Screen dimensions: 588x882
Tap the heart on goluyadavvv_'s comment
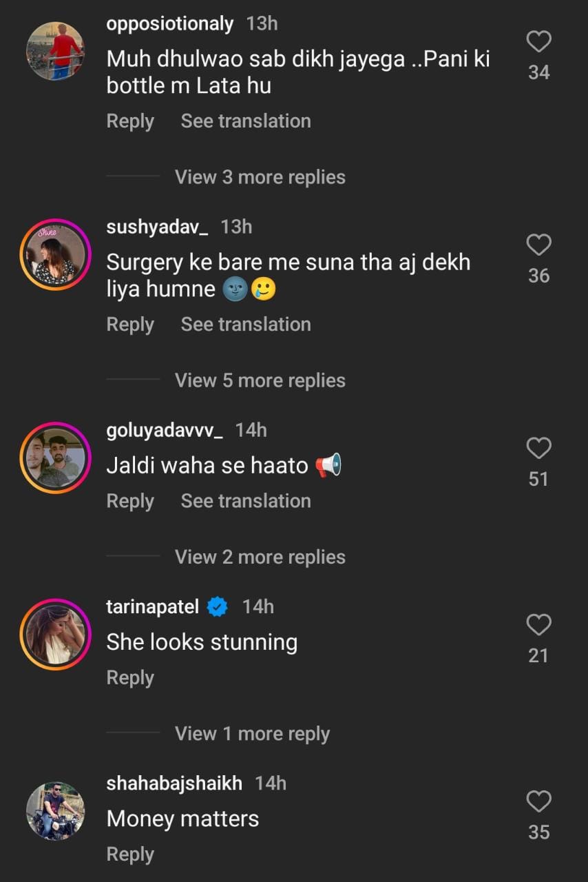pos(538,449)
